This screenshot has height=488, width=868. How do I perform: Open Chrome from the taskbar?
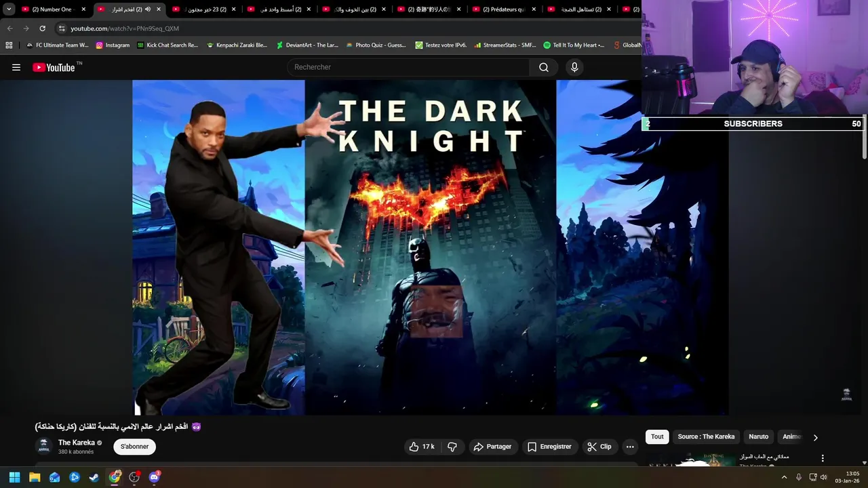point(115,477)
